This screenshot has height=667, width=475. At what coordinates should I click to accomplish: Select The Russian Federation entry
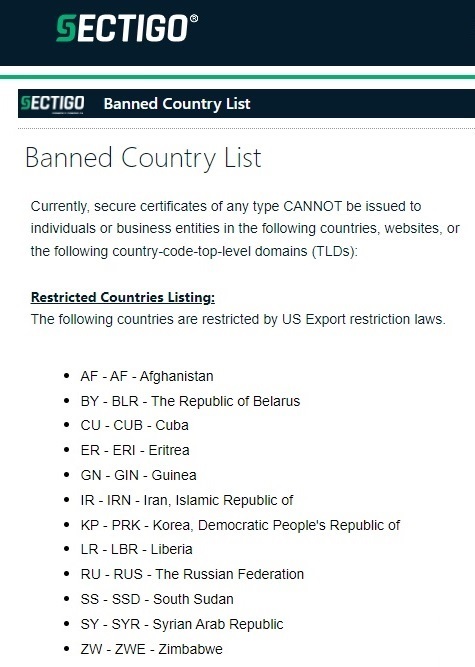(192, 574)
